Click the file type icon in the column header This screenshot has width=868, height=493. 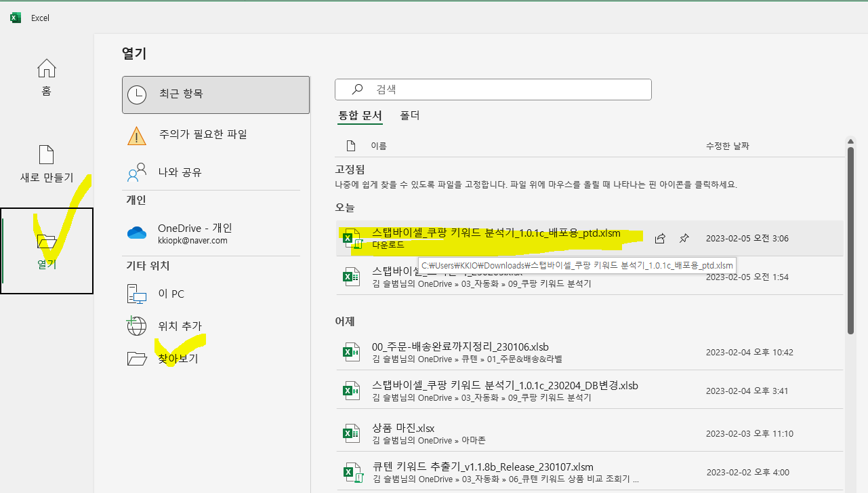pos(351,146)
